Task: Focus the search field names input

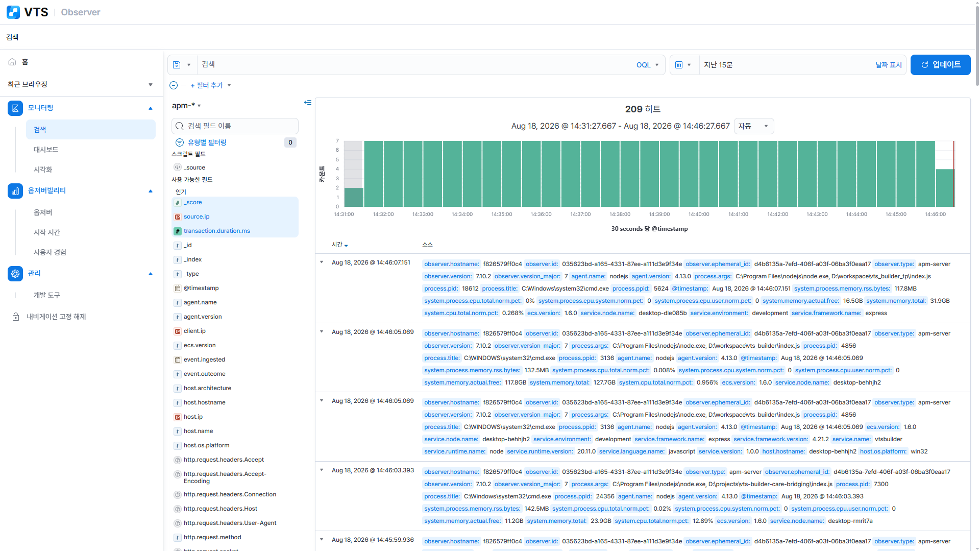Action: coord(235,126)
